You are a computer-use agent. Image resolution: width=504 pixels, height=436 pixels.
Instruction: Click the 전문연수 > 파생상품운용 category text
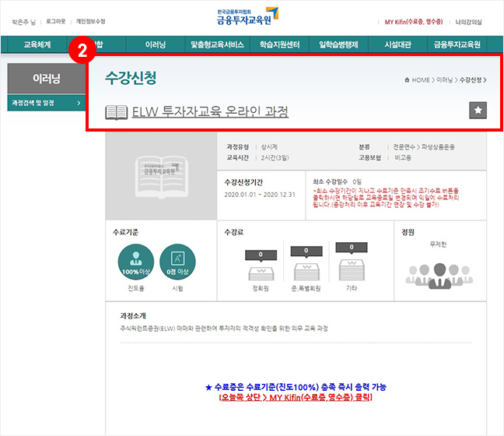(424, 147)
